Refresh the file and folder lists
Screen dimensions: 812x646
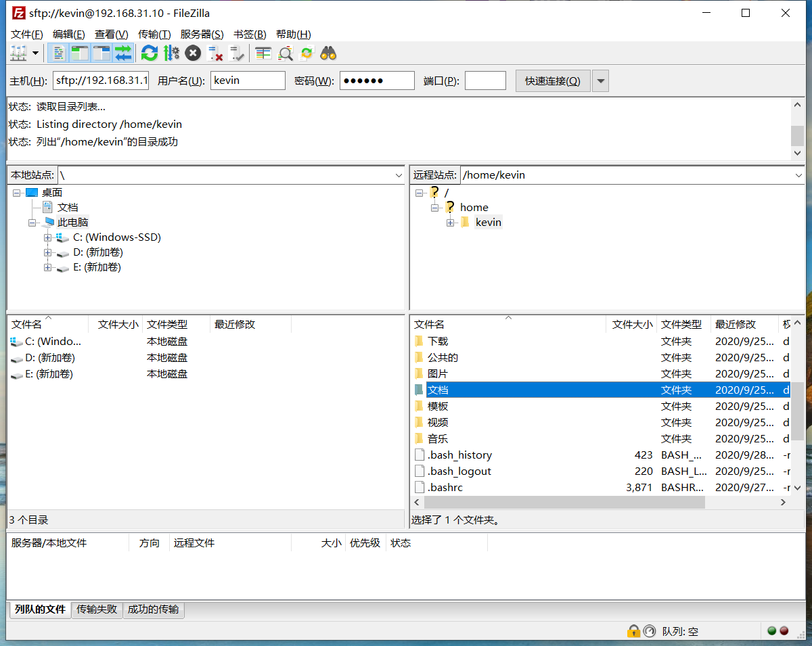tap(150, 53)
